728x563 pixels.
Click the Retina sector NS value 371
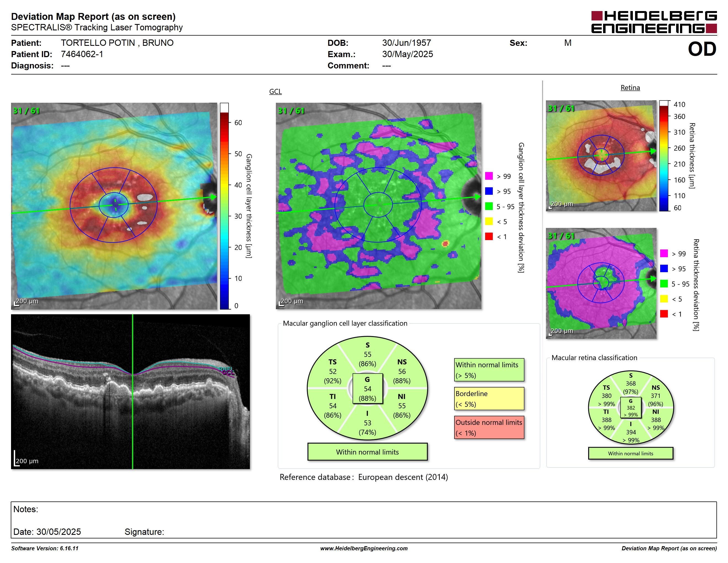coord(655,395)
